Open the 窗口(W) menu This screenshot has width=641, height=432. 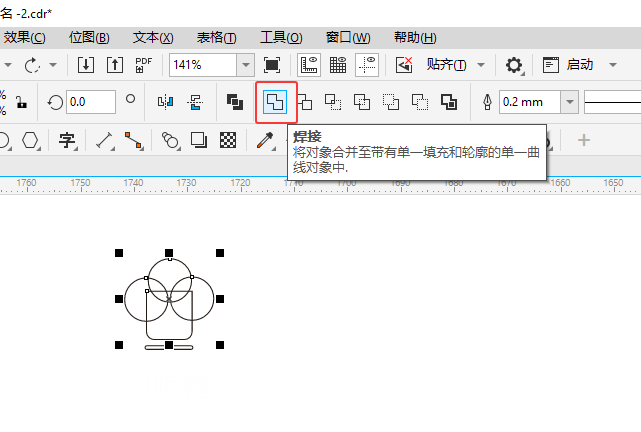348,38
